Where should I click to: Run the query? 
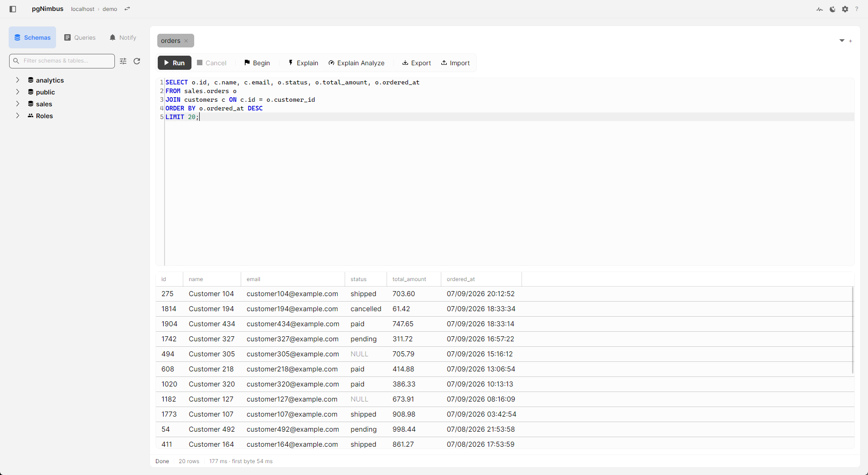(175, 63)
